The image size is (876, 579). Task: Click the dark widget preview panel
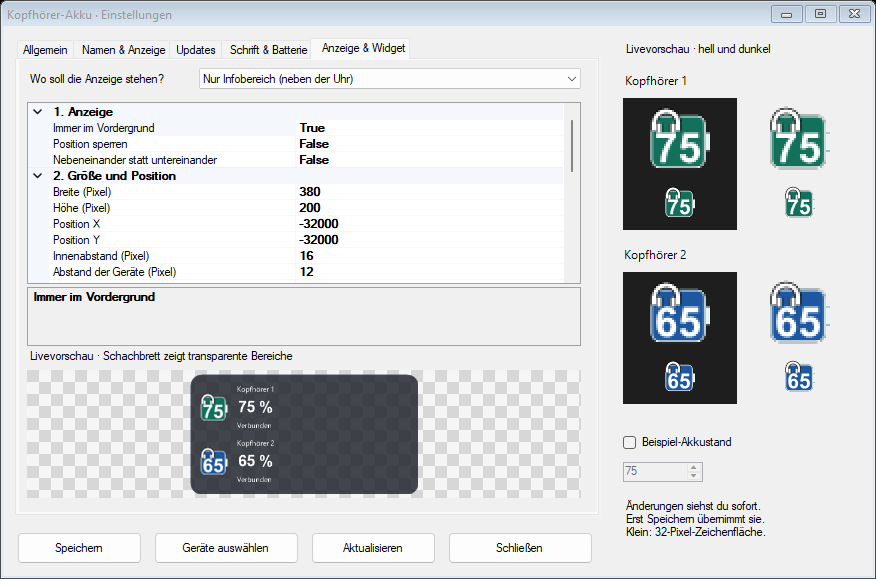tap(304, 434)
